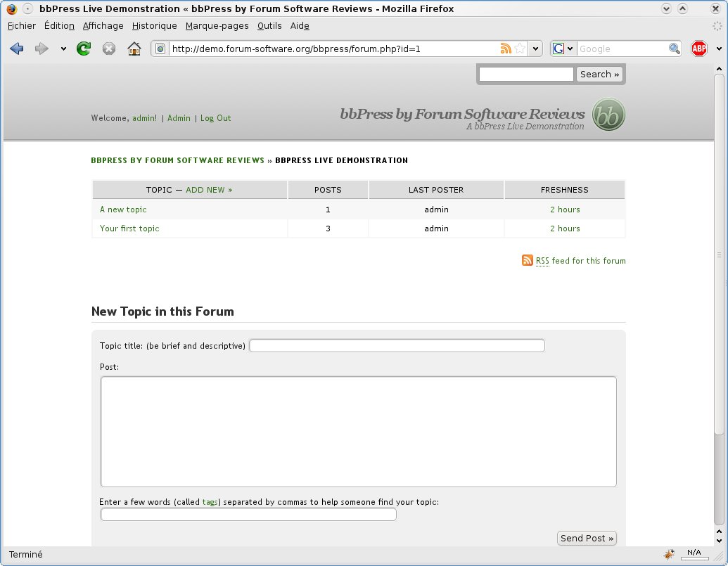Click post count '3' for Your first topic

pyautogui.click(x=328, y=229)
